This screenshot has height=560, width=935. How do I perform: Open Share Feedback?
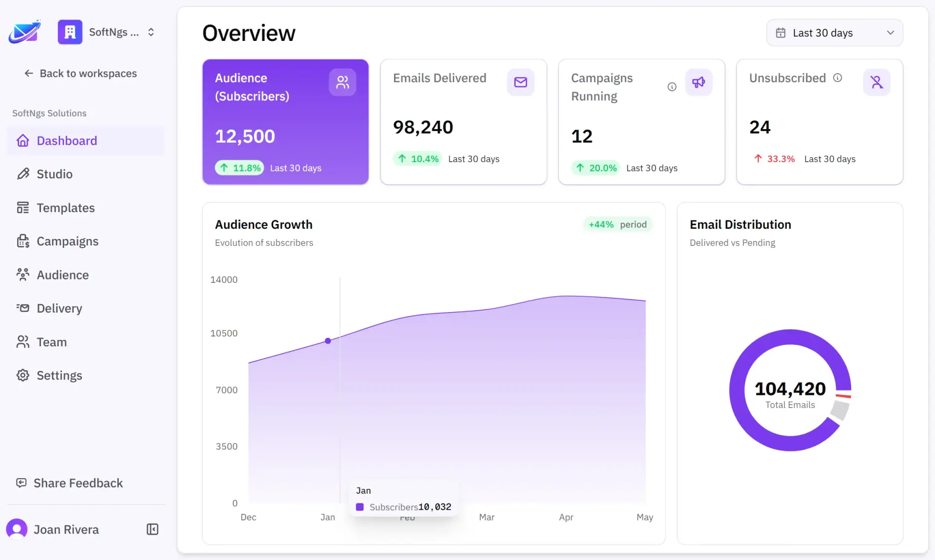coord(70,483)
